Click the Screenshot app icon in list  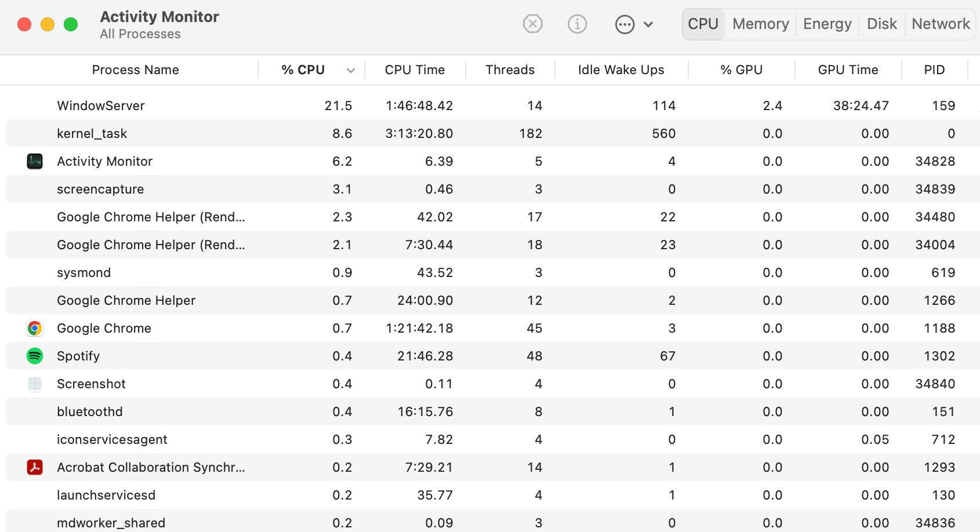tap(35, 384)
